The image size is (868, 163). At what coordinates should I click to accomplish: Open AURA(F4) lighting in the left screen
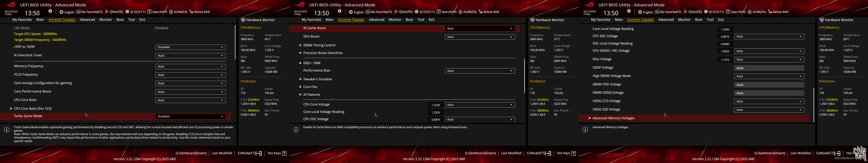[x=178, y=12]
